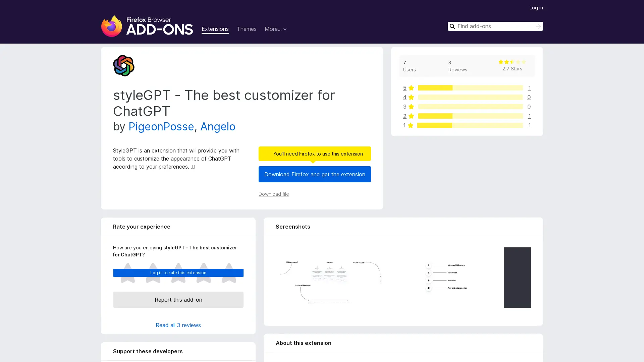Click the search magnifier icon
The height and width of the screenshot is (362, 644).
[452, 26]
